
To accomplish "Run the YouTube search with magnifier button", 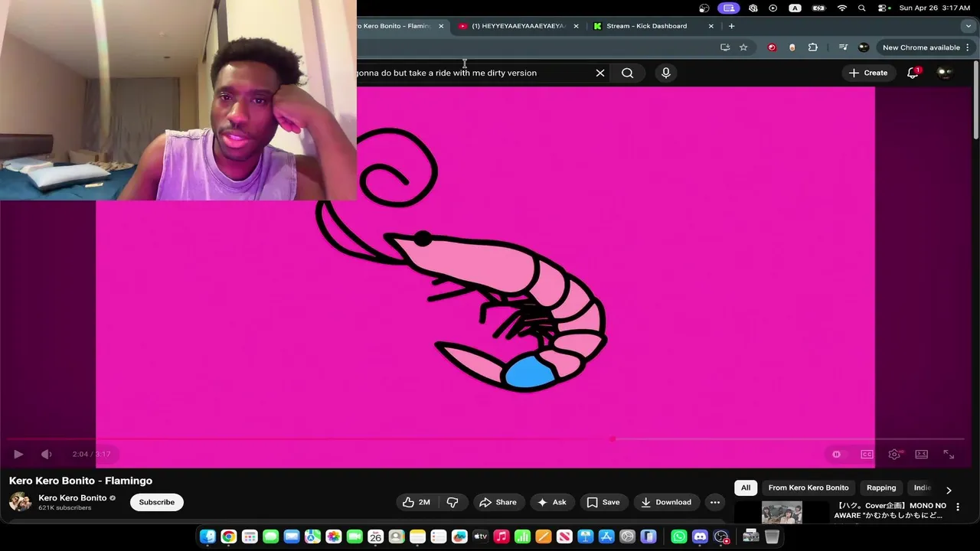I will pyautogui.click(x=628, y=73).
